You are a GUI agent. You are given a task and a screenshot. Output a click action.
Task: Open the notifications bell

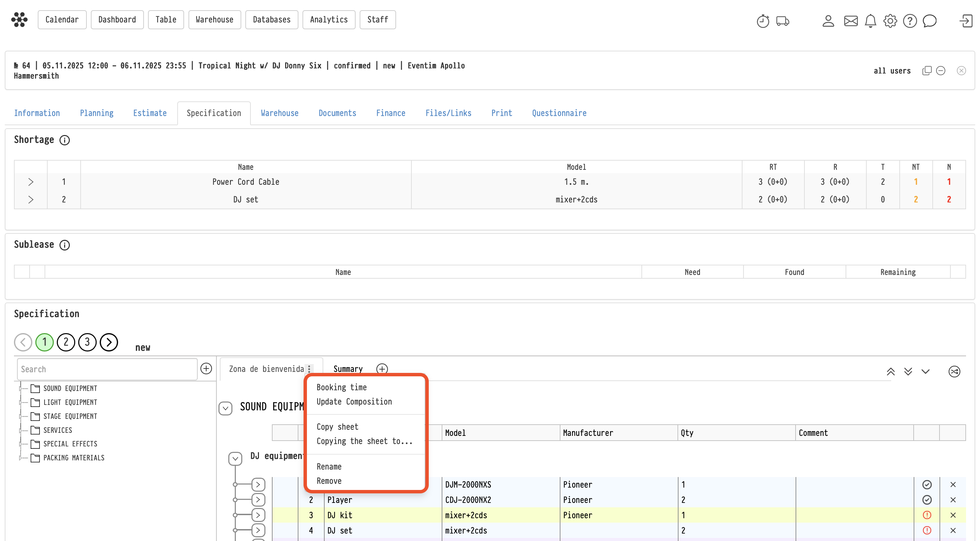tap(870, 21)
